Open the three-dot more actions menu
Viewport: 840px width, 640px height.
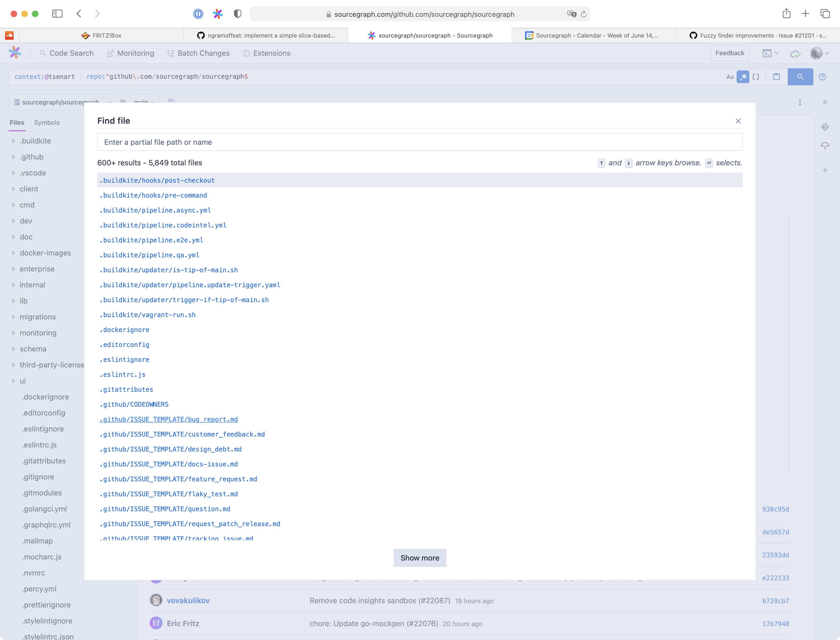pyautogui.click(x=800, y=102)
